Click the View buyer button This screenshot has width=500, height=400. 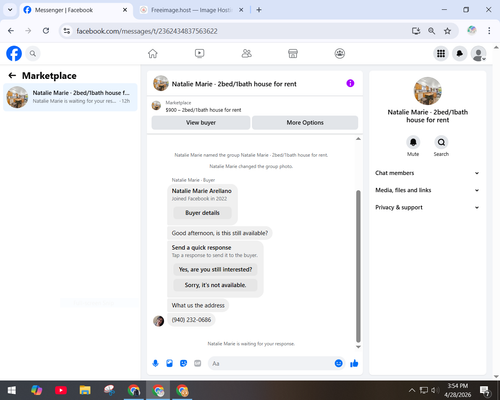(201, 123)
